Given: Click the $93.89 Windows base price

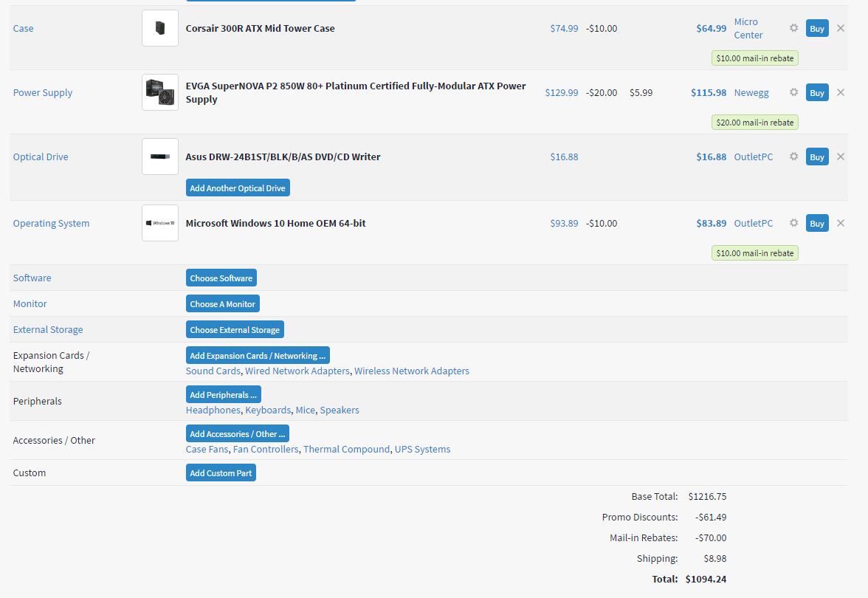Looking at the screenshot, I should click(x=564, y=223).
